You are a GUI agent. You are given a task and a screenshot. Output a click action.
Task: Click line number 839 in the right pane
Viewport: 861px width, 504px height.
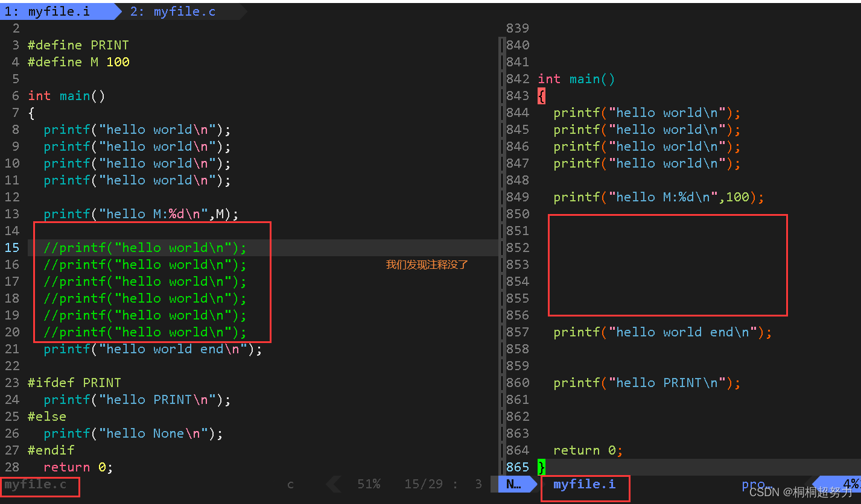pos(518,28)
